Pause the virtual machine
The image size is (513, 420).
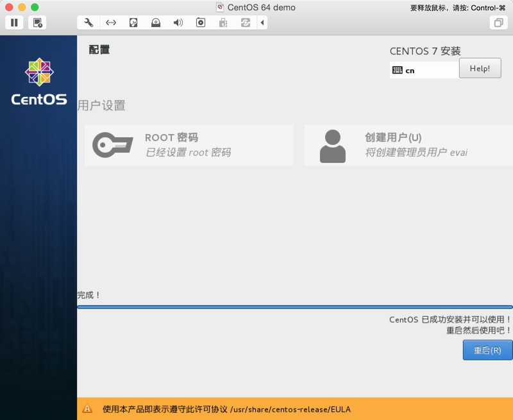pos(14,22)
